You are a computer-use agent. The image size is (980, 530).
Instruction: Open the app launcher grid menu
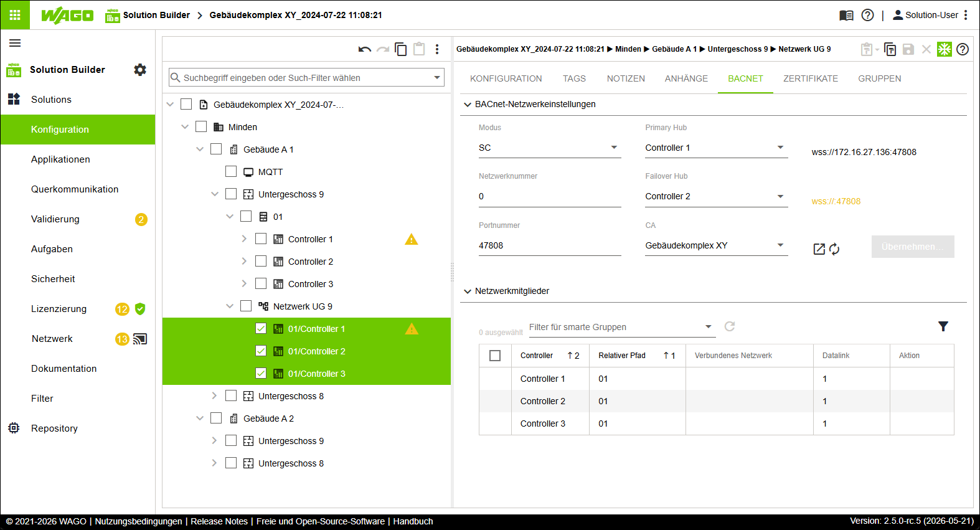point(15,15)
